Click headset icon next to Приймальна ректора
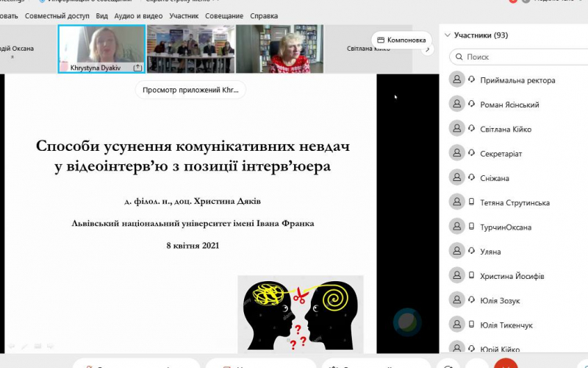588x368 pixels. (472, 79)
